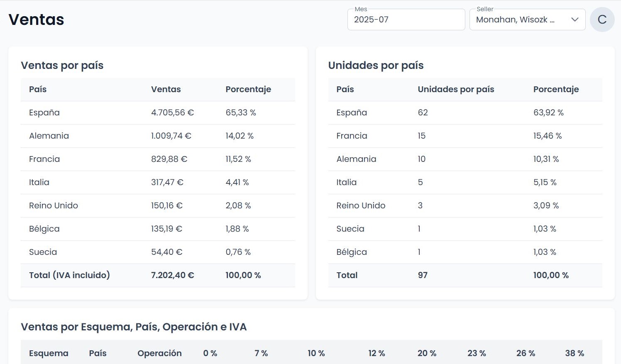621x364 pixels.
Task: Select the 38 % IVA column header
Action: (x=575, y=353)
